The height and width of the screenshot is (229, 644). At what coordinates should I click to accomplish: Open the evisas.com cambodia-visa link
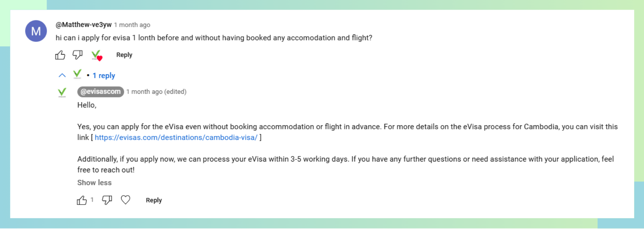pyautogui.click(x=176, y=137)
